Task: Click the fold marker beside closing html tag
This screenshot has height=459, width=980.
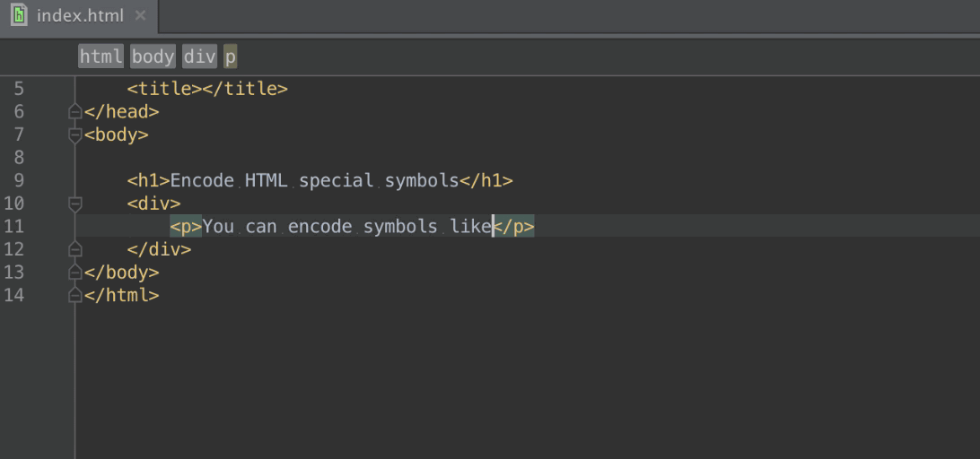Action: 75,295
